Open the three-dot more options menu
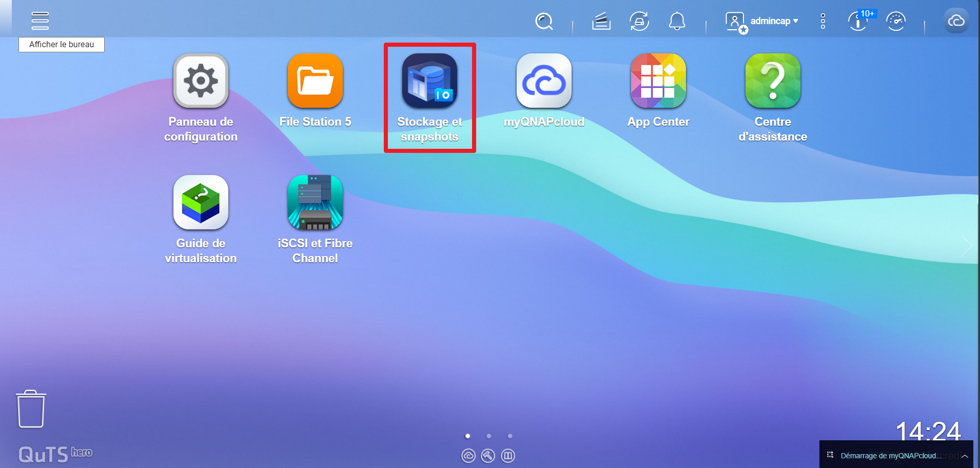This screenshot has height=468, width=980. click(x=823, y=21)
